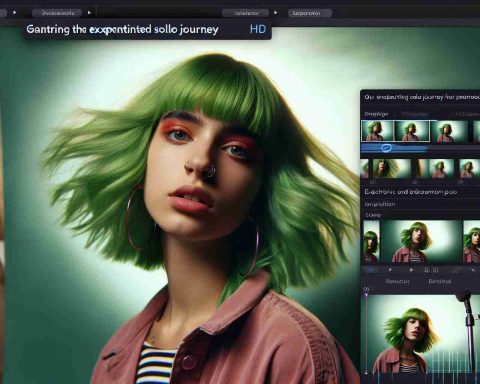Expand the arrow after the center breadcrumb pill
The image size is (480, 384).
pyautogui.click(x=275, y=13)
